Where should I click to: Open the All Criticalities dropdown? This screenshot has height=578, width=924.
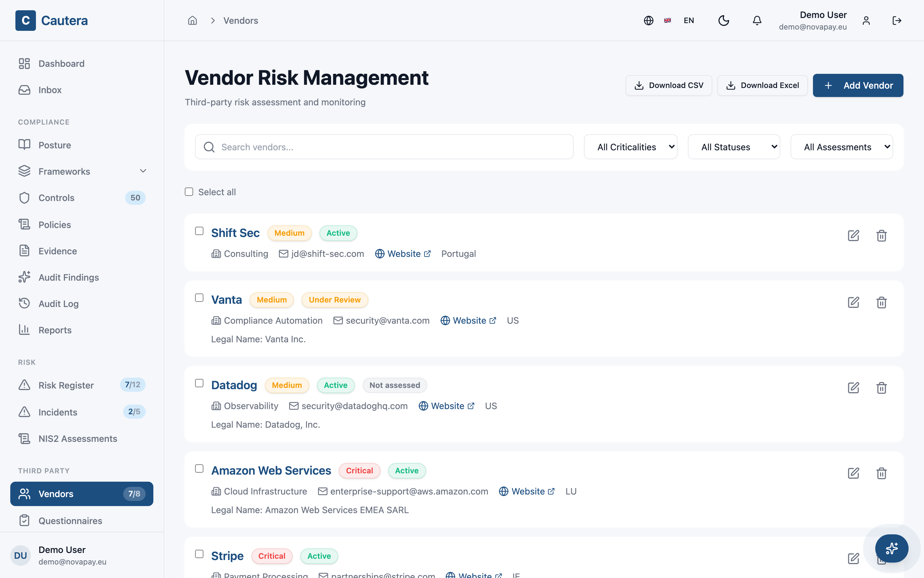[x=631, y=147]
